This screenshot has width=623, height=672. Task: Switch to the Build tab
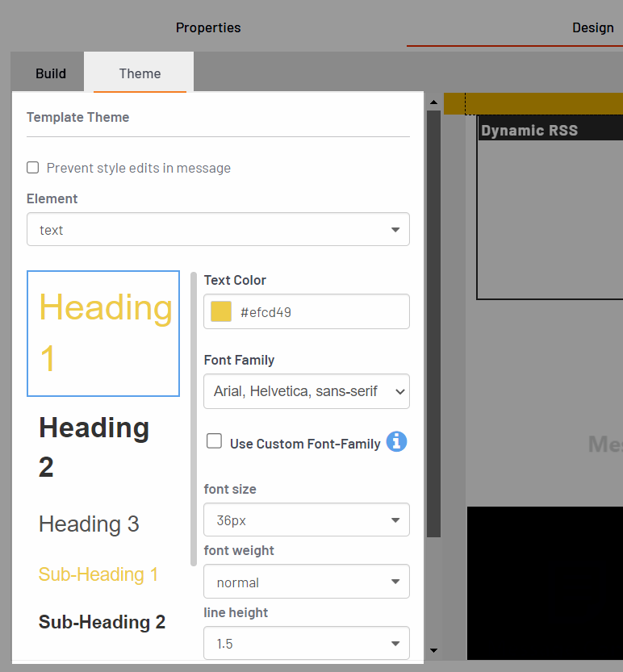pyautogui.click(x=51, y=73)
